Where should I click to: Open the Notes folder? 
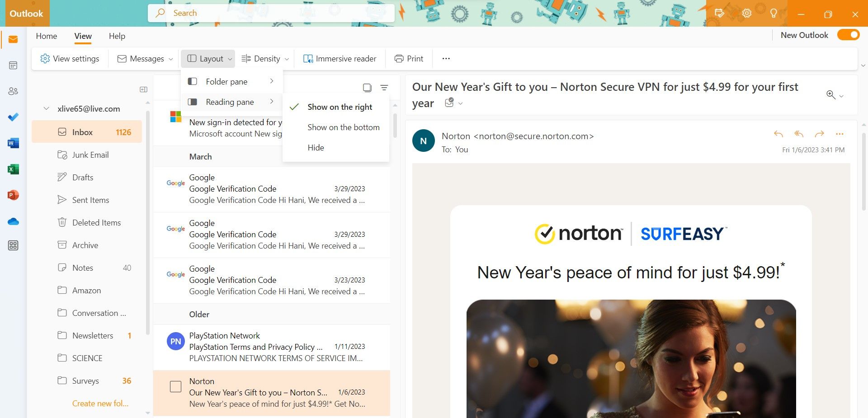click(87, 268)
